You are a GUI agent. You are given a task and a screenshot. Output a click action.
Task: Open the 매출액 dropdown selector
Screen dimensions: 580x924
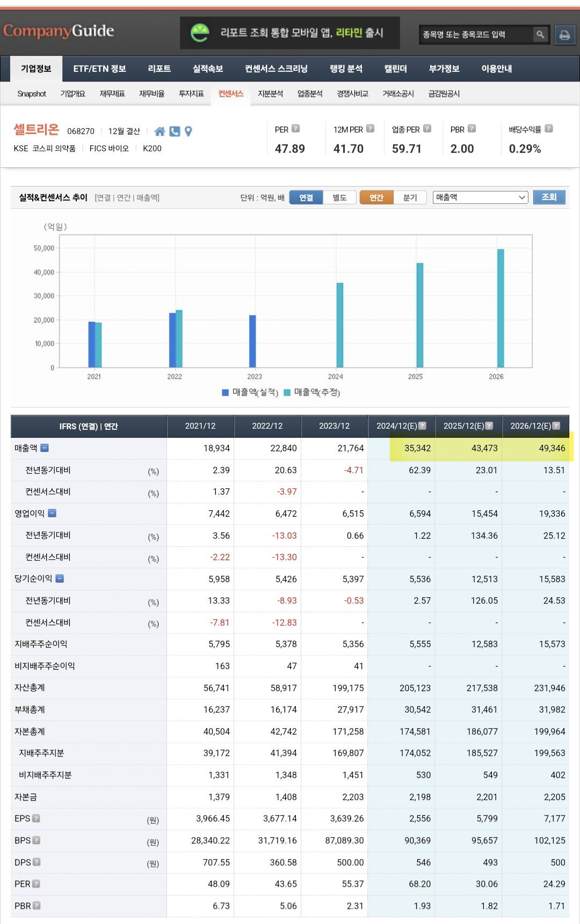[480, 197]
